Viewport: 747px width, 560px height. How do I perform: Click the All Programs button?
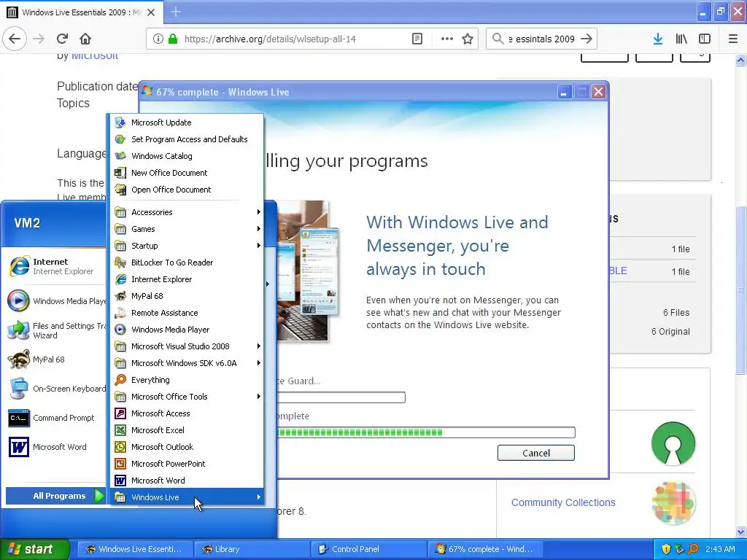tap(55, 496)
